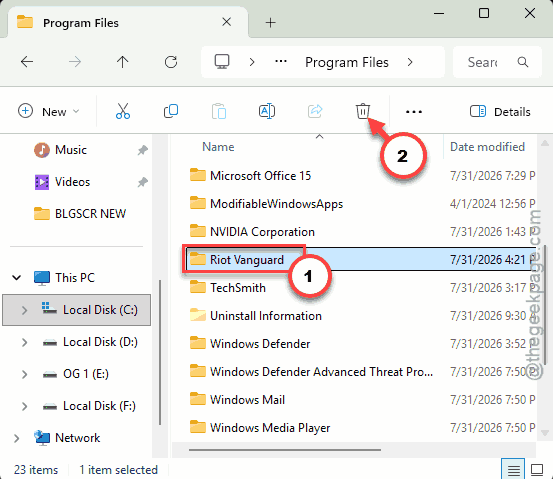Switch to details list view icon in status bar
Viewport: 553px width, 479px height.
514,469
